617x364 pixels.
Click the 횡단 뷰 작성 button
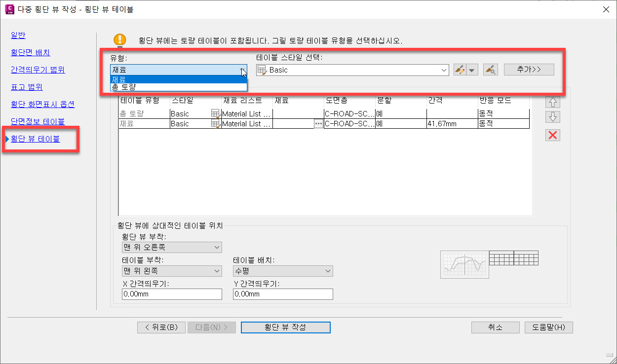[x=285, y=328]
